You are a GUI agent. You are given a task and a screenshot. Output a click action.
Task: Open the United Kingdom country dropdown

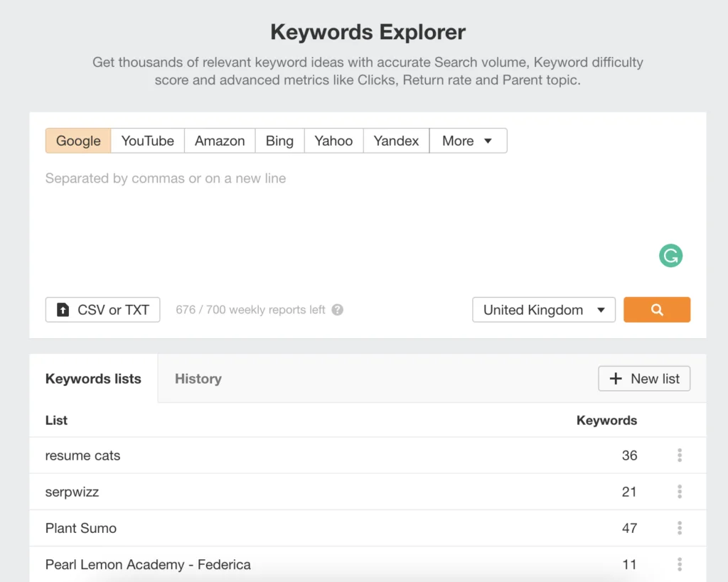coord(544,310)
